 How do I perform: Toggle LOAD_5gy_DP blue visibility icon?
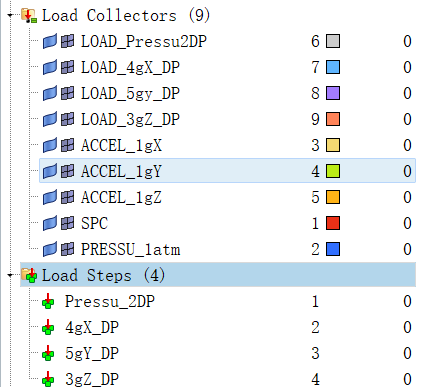tap(50, 93)
